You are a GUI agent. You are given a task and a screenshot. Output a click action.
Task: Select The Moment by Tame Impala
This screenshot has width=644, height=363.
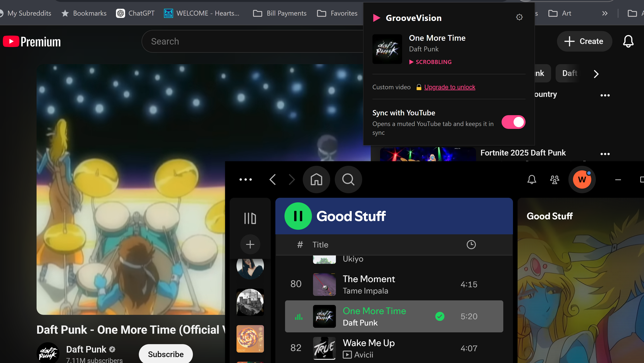click(x=394, y=284)
